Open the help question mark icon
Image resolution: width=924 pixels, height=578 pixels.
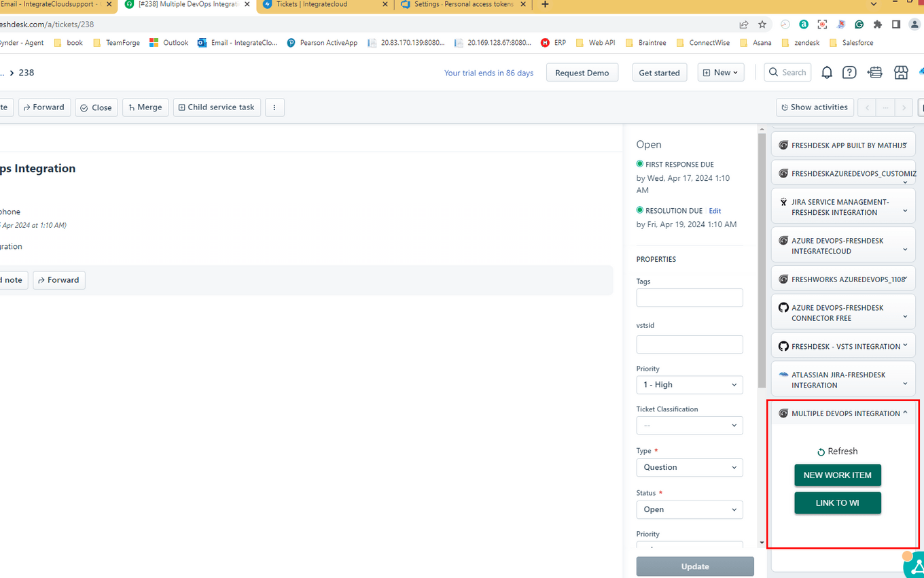(x=849, y=73)
